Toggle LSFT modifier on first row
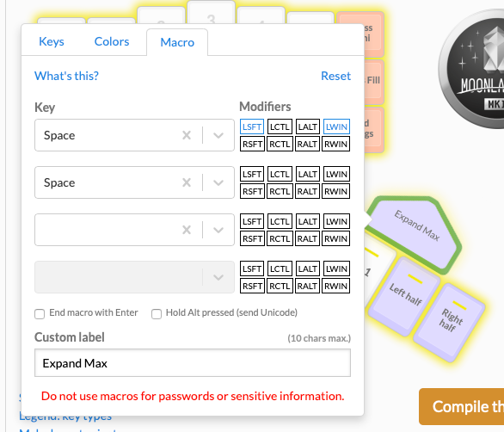 (252, 127)
